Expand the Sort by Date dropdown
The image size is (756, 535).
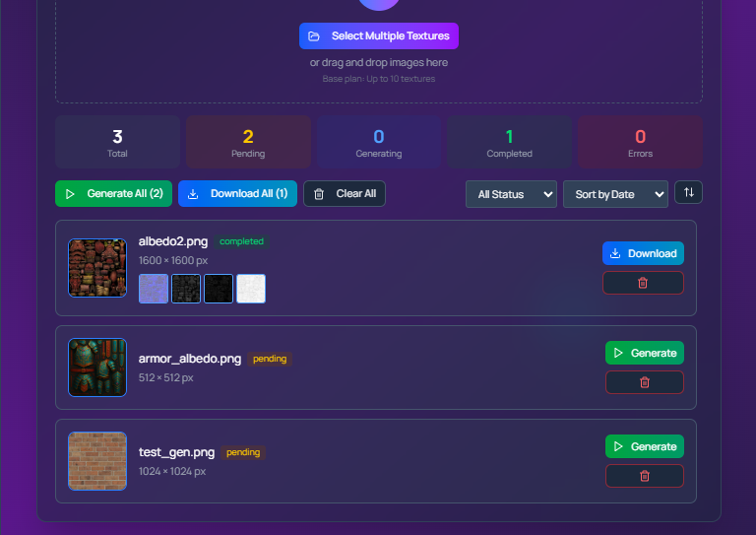coord(615,194)
